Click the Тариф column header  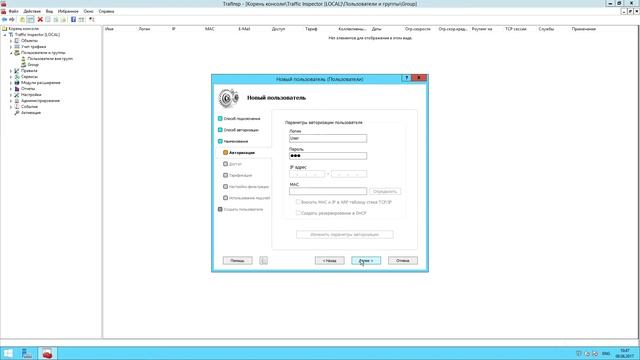pyautogui.click(x=311, y=29)
